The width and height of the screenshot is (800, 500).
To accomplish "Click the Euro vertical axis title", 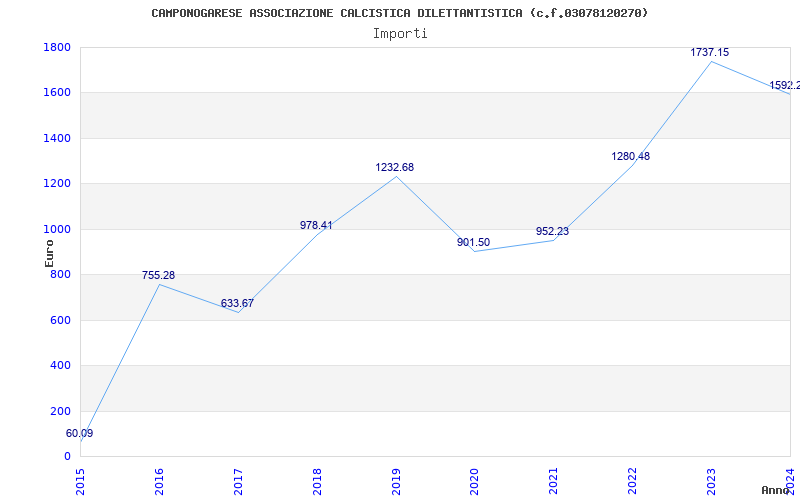I will pyautogui.click(x=49, y=253).
